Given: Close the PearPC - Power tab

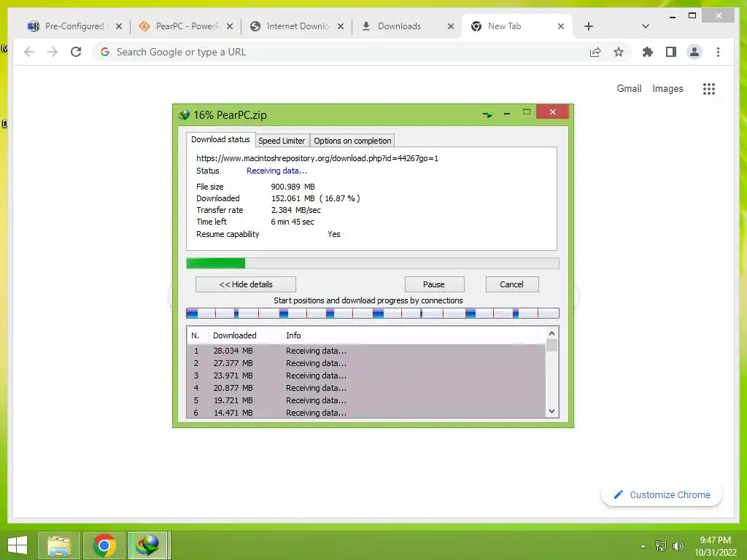Looking at the screenshot, I should (x=230, y=26).
